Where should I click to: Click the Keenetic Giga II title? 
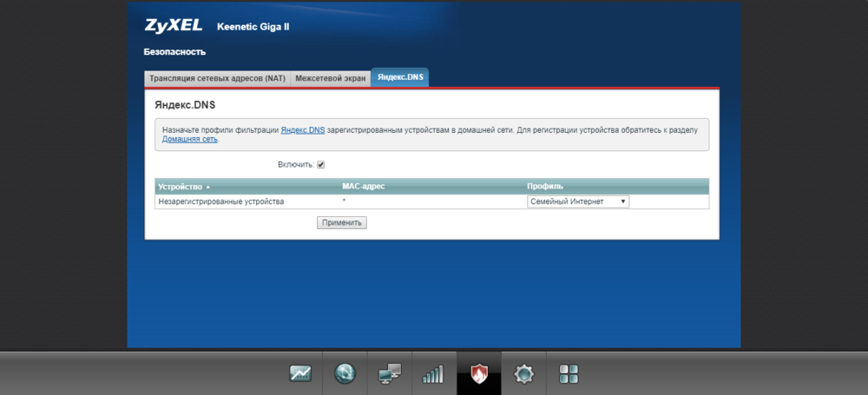point(253,27)
